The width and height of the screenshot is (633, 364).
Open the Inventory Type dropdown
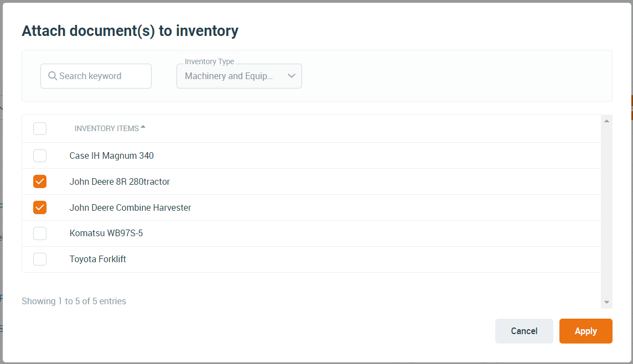point(239,76)
